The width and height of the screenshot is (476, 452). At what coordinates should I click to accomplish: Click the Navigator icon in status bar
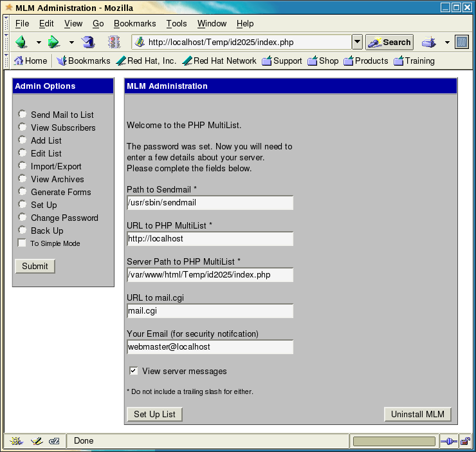[x=16, y=441]
